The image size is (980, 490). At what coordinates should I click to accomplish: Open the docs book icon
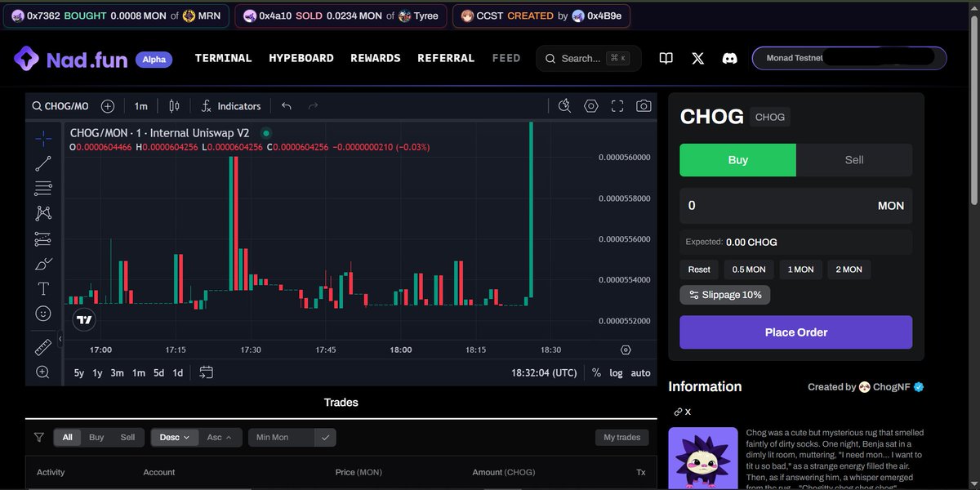pyautogui.click(x=666, y=59)
